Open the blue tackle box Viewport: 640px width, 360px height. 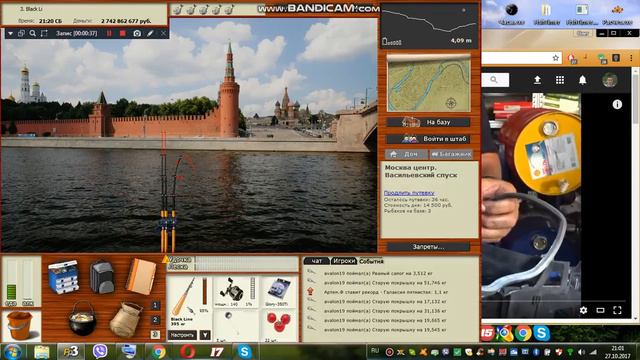click(x=63, y=278)
